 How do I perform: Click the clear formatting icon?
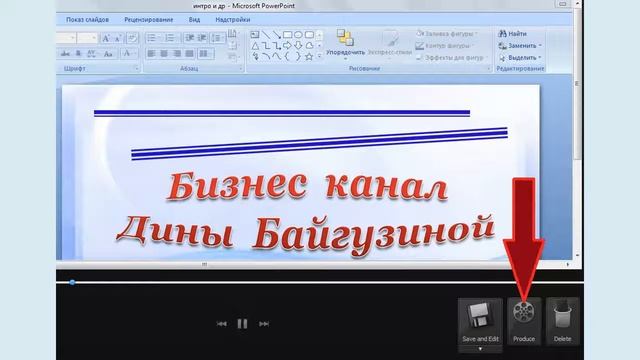tap(132, 38)
